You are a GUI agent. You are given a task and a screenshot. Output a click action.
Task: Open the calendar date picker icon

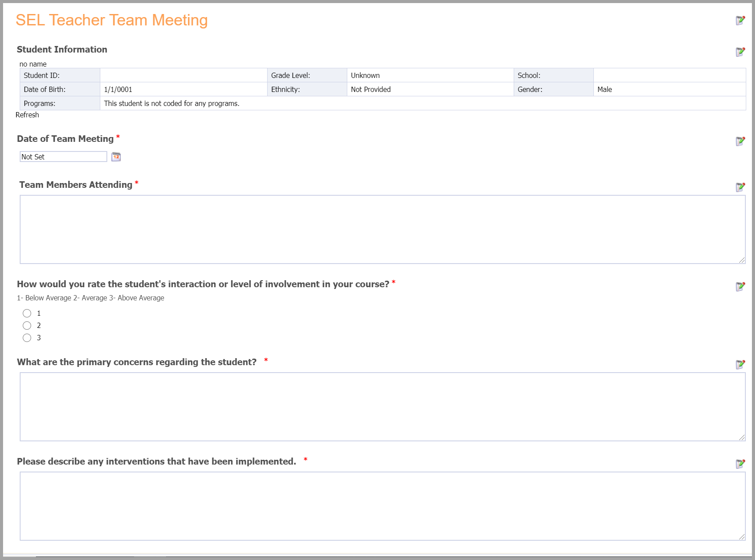click(116, 157)
